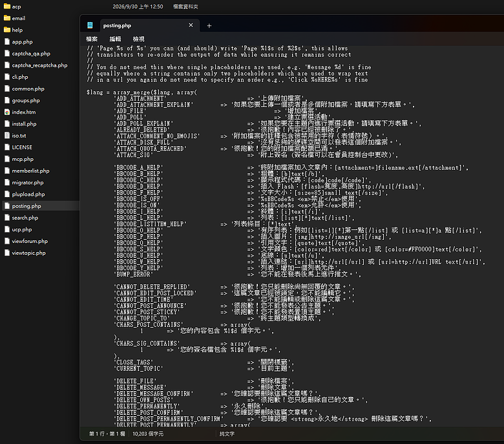Click the groups.php file icon
The height and width of the screenshot is (444, 504).
(x=7, y=100)
